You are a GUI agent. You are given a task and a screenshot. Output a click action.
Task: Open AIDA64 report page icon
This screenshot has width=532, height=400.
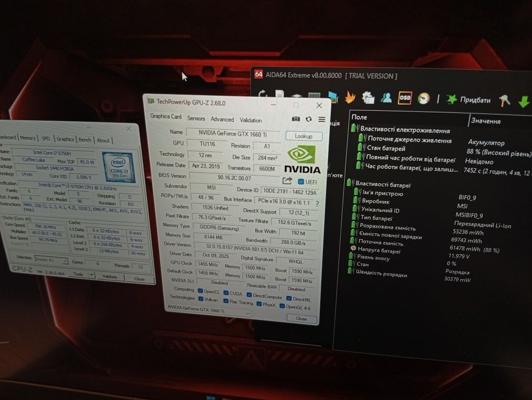pos(280,95)
